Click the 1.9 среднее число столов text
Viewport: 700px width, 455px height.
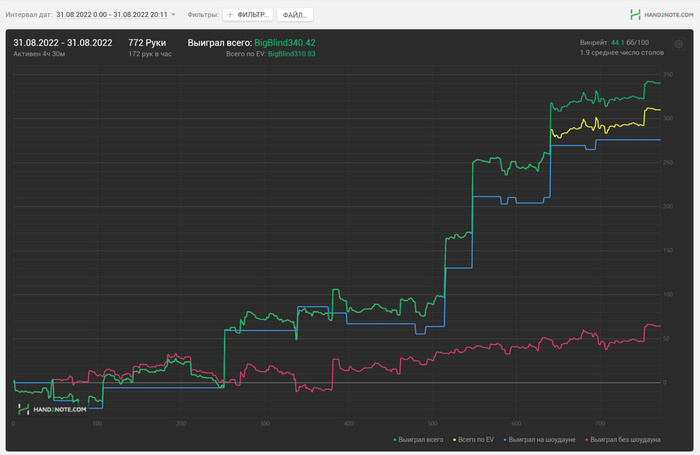coord(622,53)
